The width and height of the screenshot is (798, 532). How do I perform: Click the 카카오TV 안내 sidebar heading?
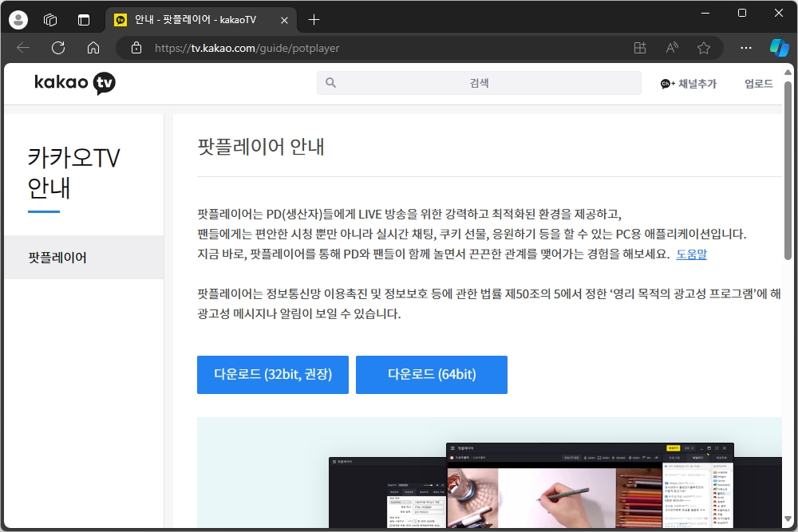click(x=73, y=173)
